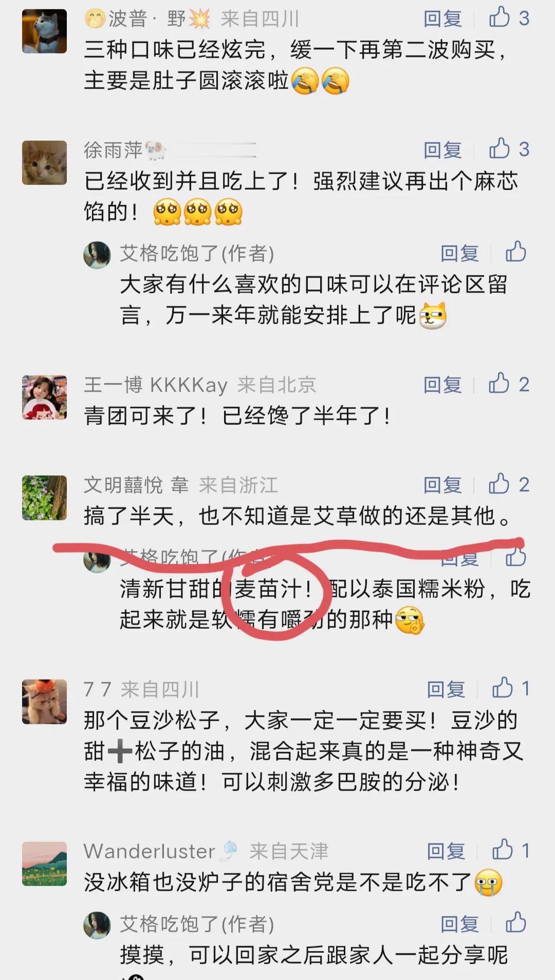Like 波普·野's comment with thumbs-up
The image size is (555, 980).
coord(508,18)
